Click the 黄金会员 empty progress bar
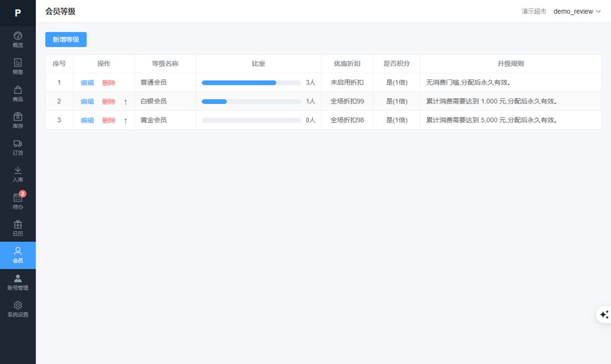Image resolution: width=611 pixels, height=364 pixels. (x=251, y=120)
